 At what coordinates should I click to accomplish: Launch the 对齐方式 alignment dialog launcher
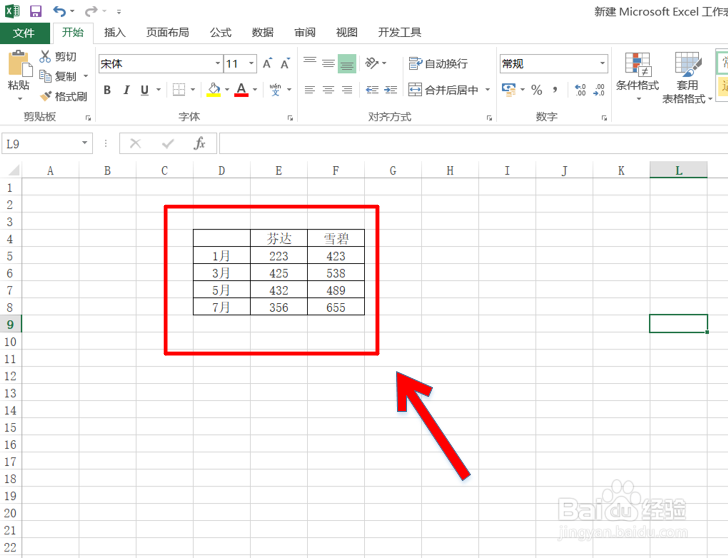pos(489,118)
